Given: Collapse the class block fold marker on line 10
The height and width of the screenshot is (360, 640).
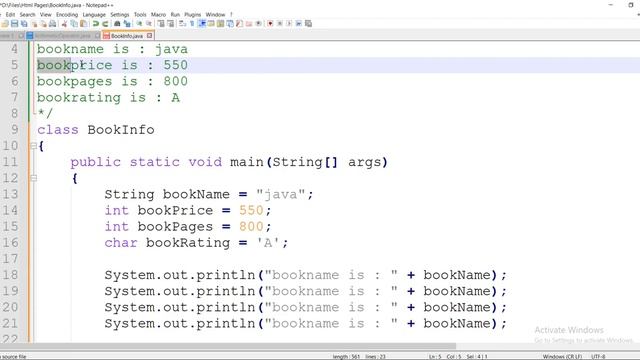Looking at the screenshot, I should pos(33,146).
